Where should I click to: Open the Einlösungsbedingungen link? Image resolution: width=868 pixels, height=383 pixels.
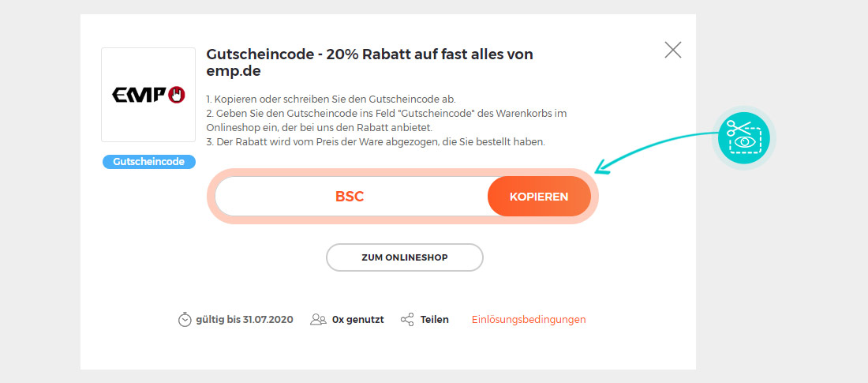[x=529, y=320]
